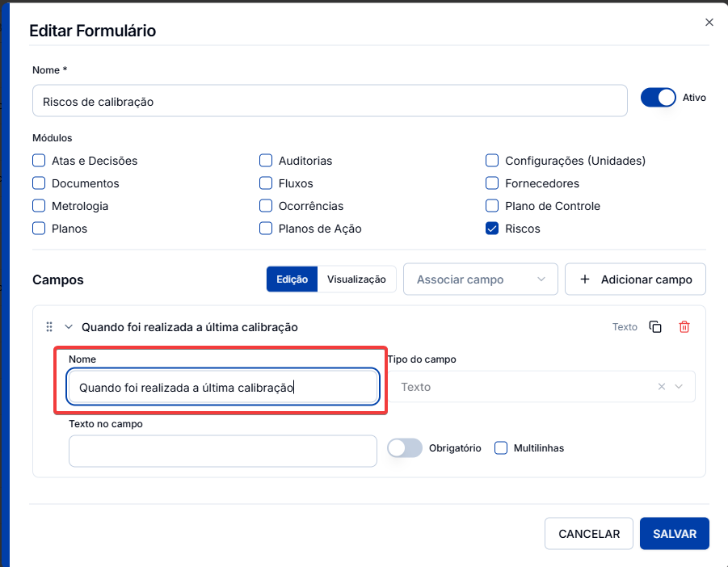Check the Fornecedores module

(x=492, y=183)
